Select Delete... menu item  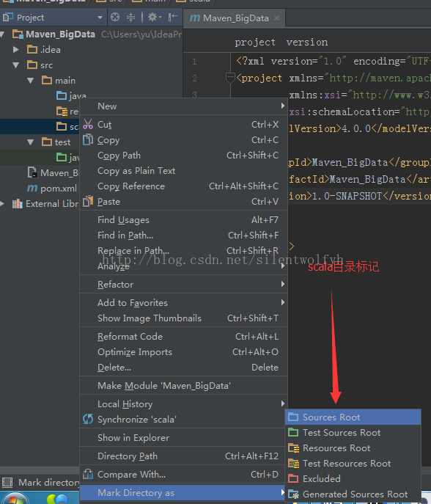click(184, 368)
